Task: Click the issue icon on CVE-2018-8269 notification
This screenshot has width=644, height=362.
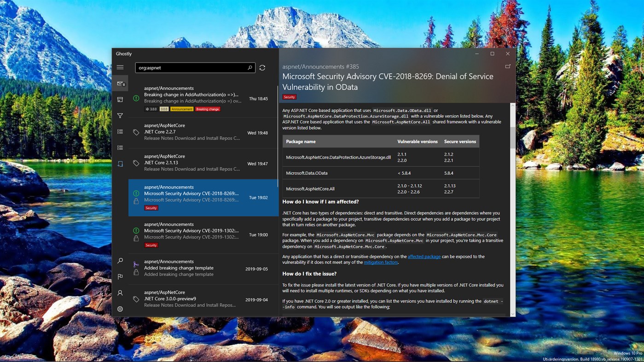Action: [136, 194]
